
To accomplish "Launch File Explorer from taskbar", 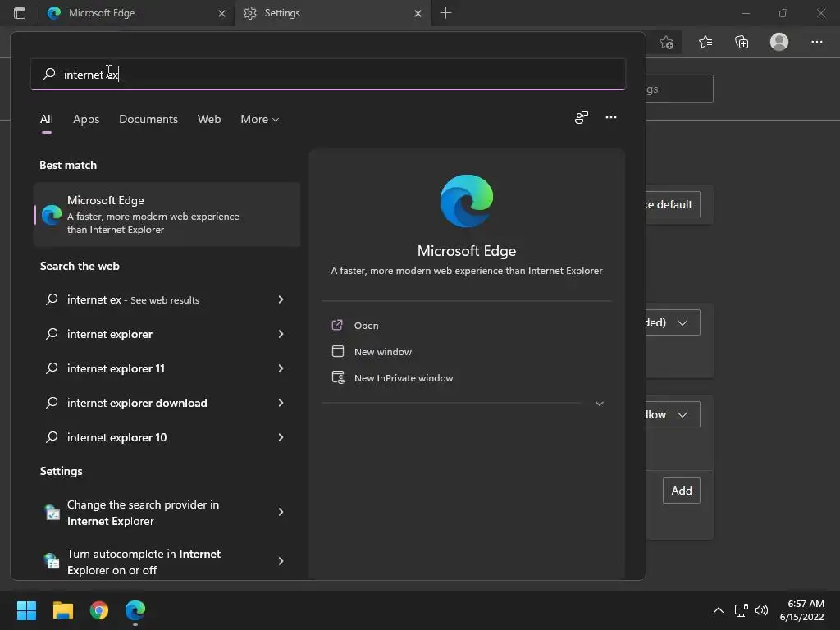I will pyautogui.click(x=62, y=610).
